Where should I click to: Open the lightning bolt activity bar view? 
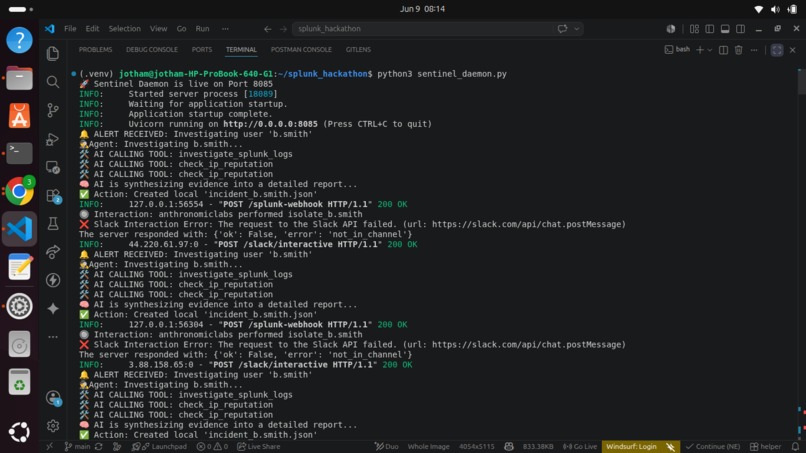(x=52, y=280)
